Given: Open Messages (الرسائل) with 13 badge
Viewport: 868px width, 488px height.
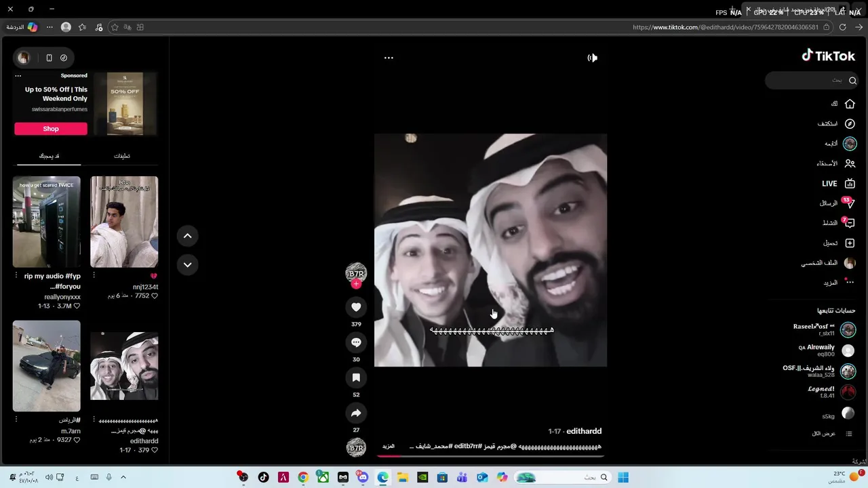Looking at the screenshot, I should point(837,203).
